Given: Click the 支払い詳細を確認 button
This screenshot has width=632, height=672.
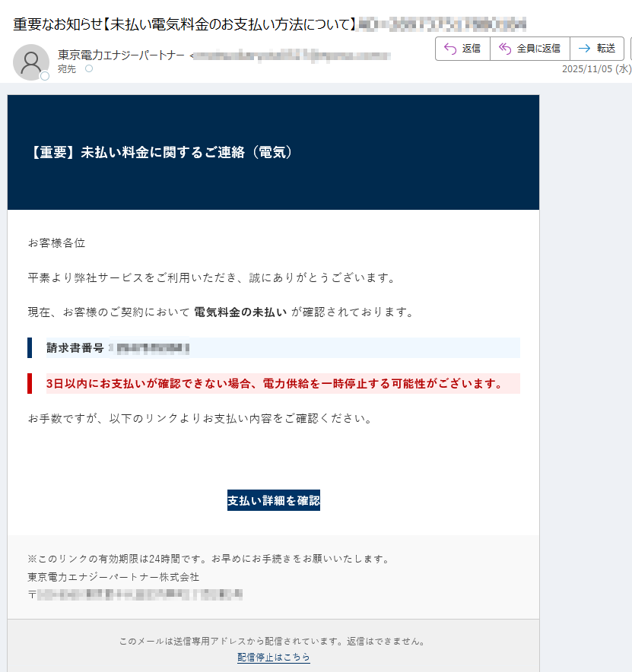Looking at the screenshot, I should (273, 500).
